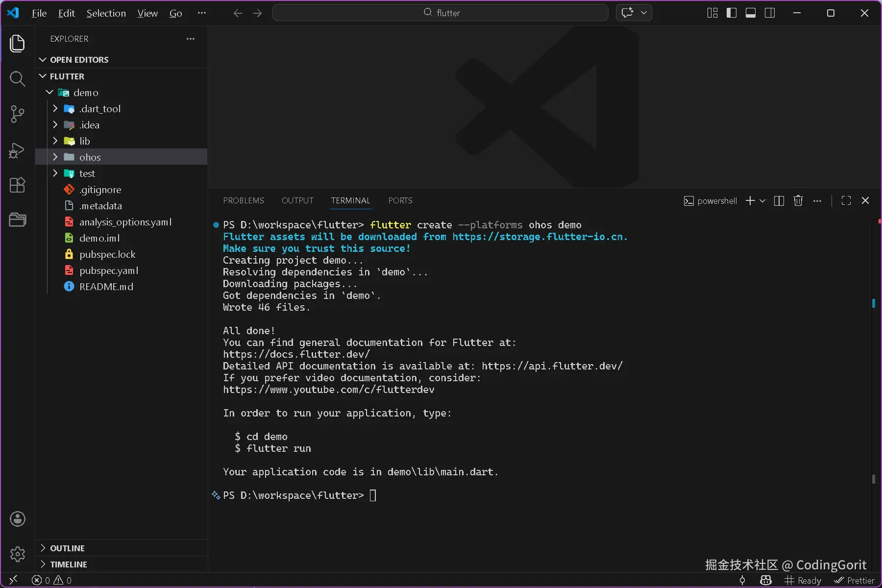Viewport: 882px width, 588px height.
Task: Go forward with the navigation arrow
Action: pos(257,13)
